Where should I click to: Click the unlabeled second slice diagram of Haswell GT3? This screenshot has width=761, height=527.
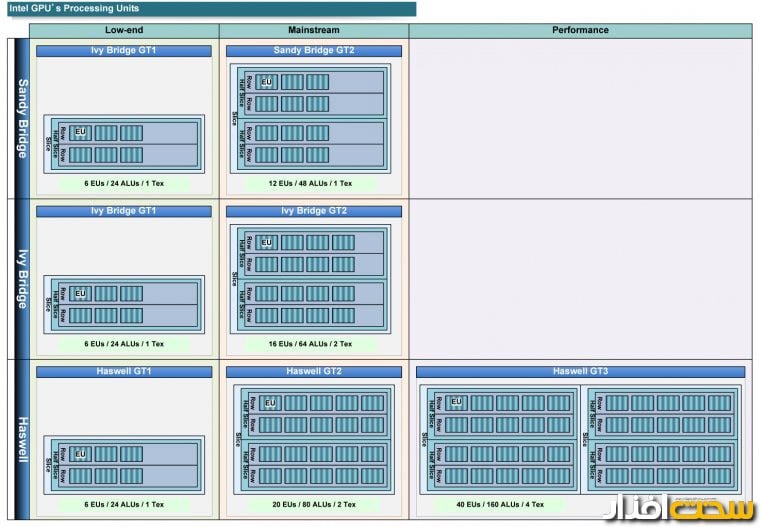coord(661,440)
